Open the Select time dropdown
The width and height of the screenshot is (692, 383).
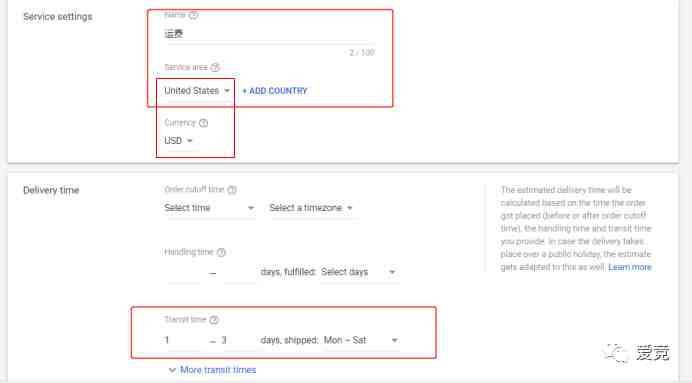tap(209, 208)
